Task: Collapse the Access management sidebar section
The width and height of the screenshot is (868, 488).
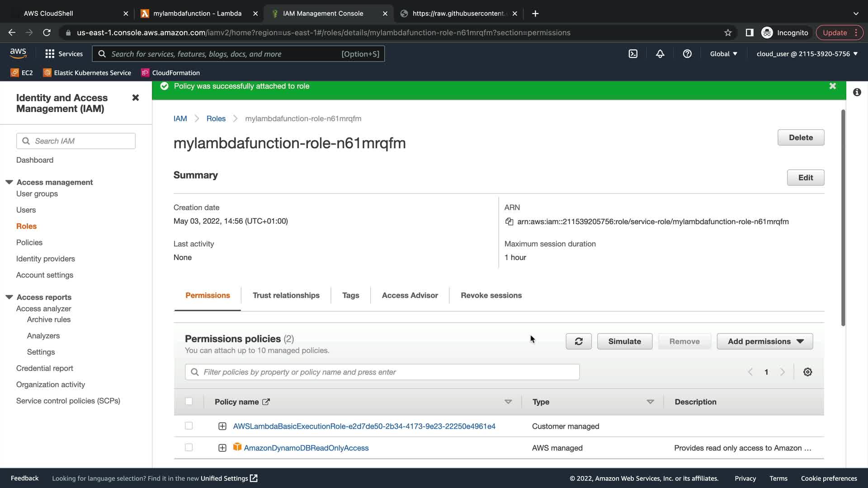Action: pyautogui.click(x=9, y=182)
